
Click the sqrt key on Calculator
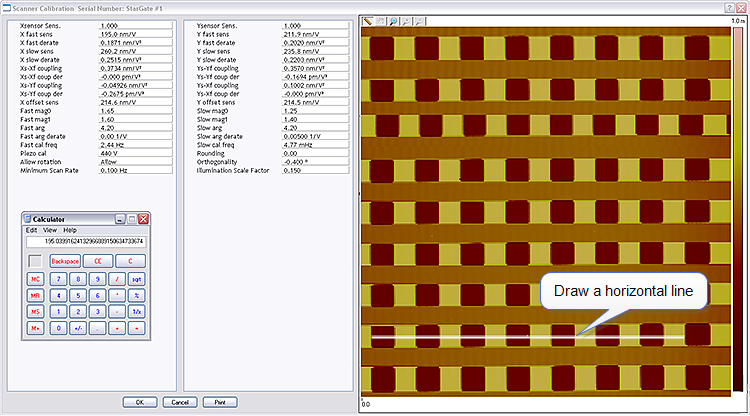(136, 279)
